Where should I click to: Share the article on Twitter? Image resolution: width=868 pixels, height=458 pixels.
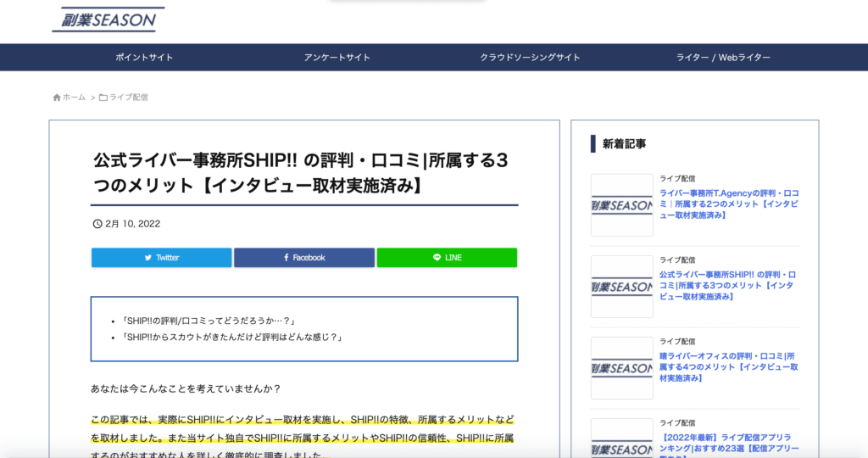pyautogui.click(x=162, y=258)
